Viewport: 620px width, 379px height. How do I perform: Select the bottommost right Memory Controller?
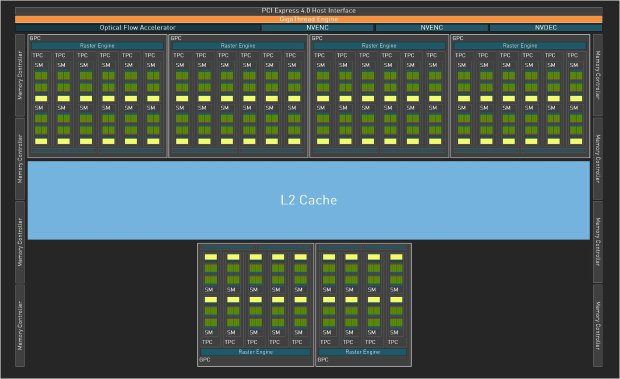point(598,326)
